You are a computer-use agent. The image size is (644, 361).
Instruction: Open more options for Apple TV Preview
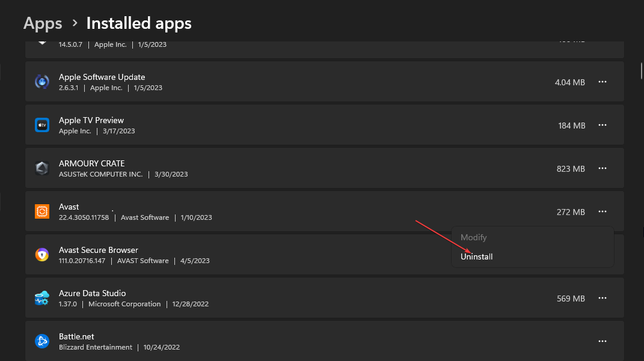tap(602, 125)
